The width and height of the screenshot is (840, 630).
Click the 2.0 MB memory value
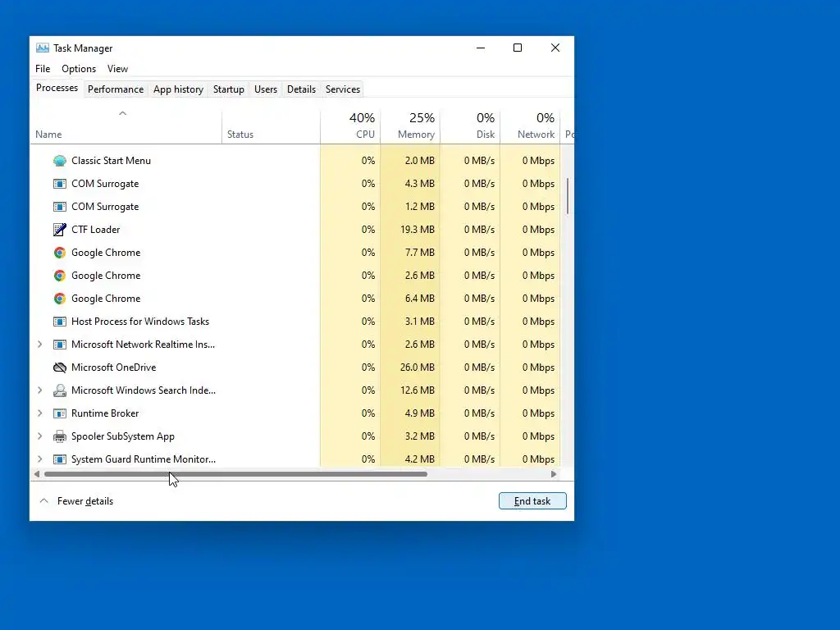[419, 161]
